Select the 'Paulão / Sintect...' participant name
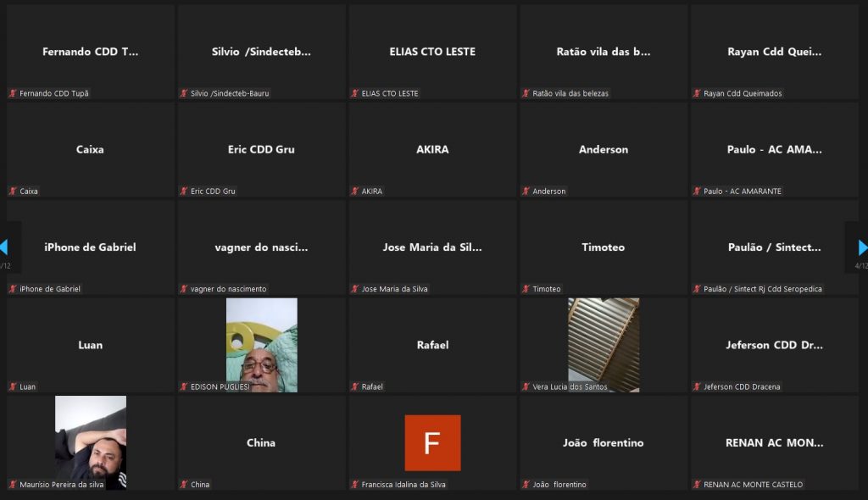Viewport: 868px width, 500px height. (775, 247)
